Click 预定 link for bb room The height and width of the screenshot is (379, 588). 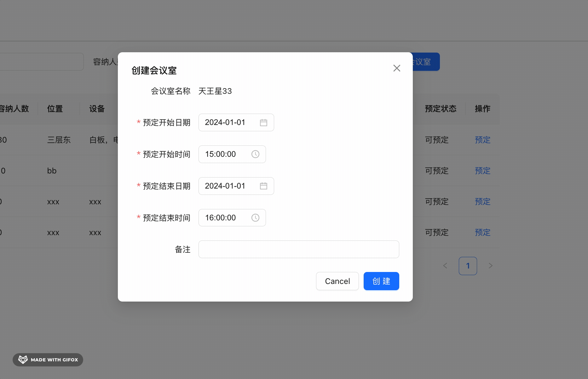(x=482, y=171)
